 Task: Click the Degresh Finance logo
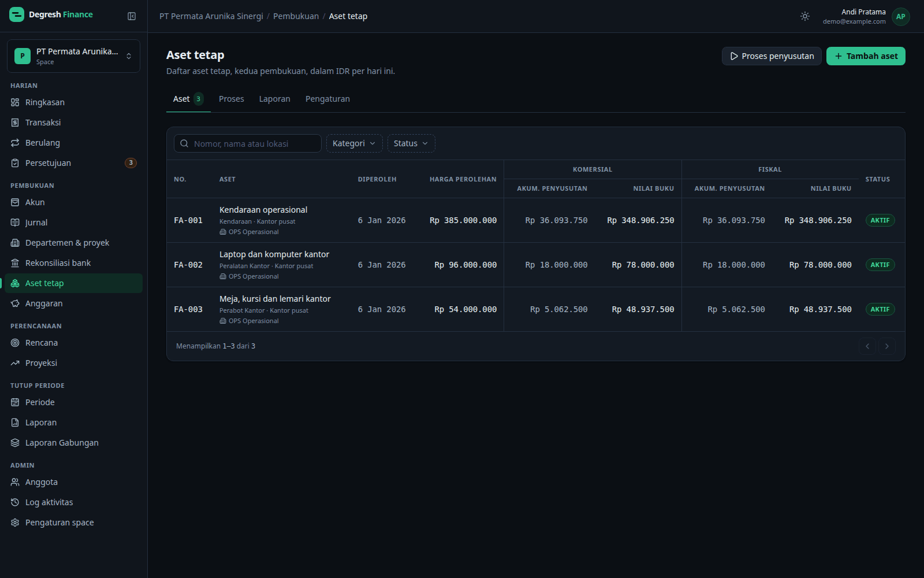51,14
